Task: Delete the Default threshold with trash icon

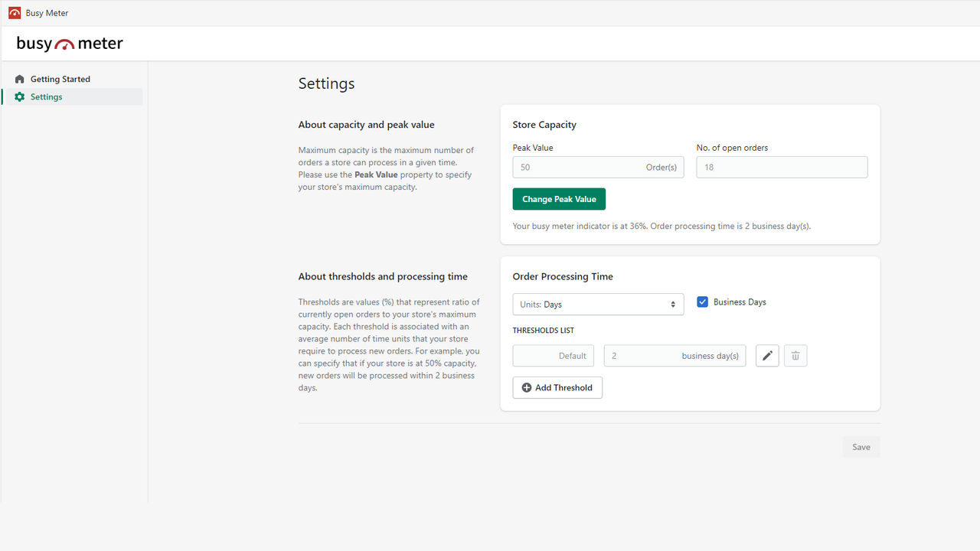Action: pyautogui.click(x=795, y=356)
